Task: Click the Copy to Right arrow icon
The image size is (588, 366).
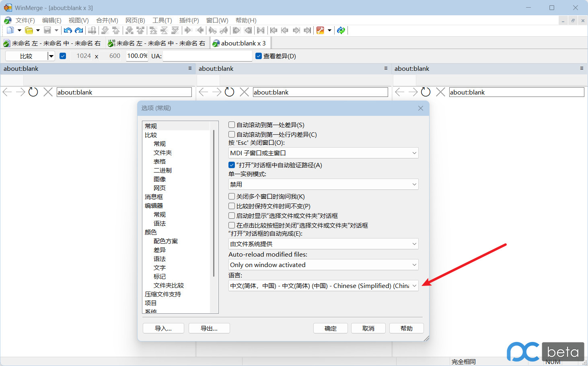Action: (x=188, y=30)
